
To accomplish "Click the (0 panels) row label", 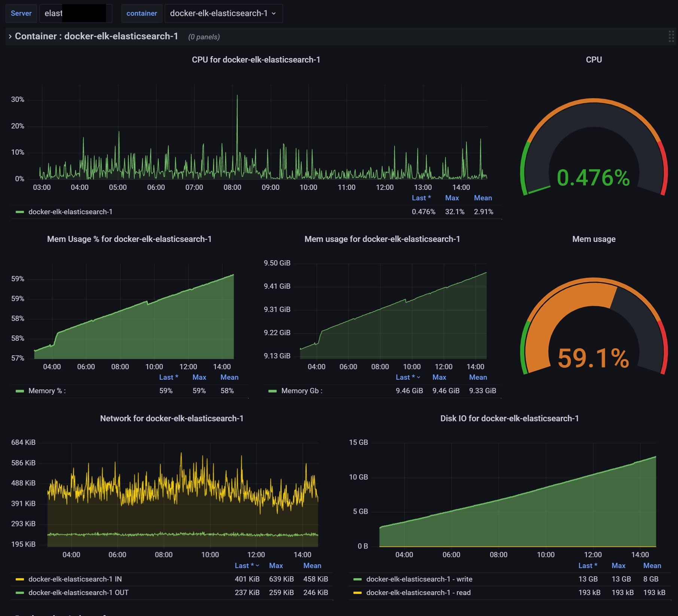I will [x=204, y=37].
